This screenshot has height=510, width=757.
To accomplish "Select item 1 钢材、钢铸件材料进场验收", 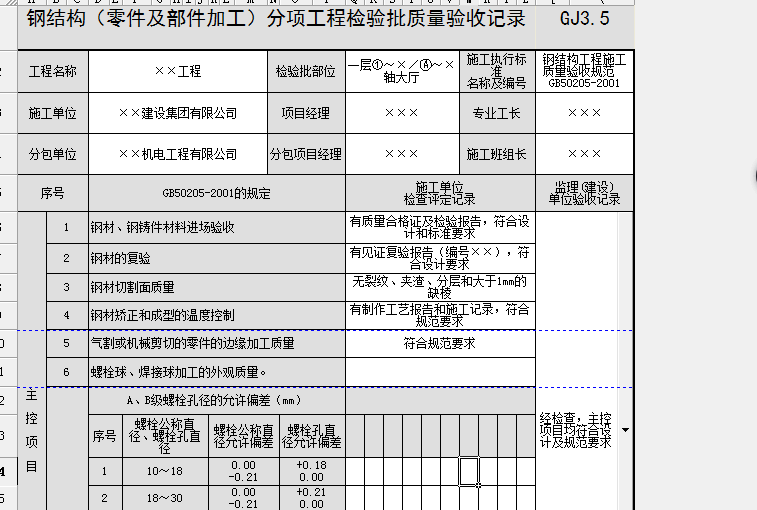I will 216,228.
